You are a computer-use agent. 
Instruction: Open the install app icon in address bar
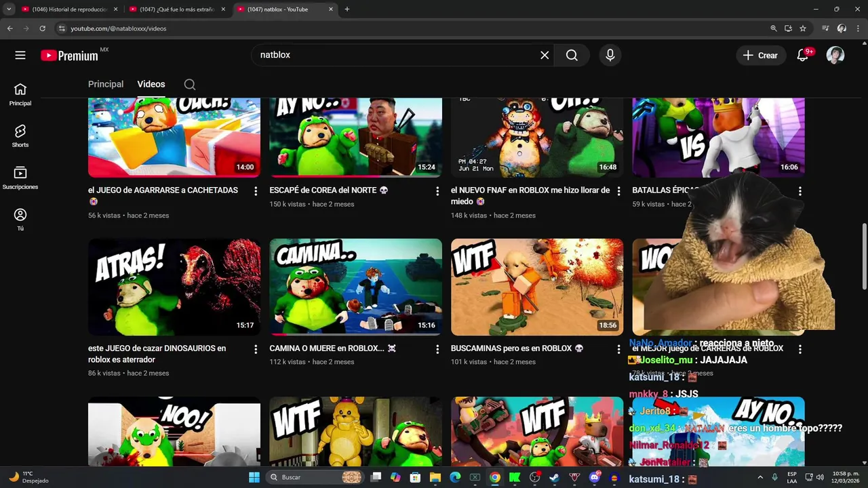coord(788,28)
